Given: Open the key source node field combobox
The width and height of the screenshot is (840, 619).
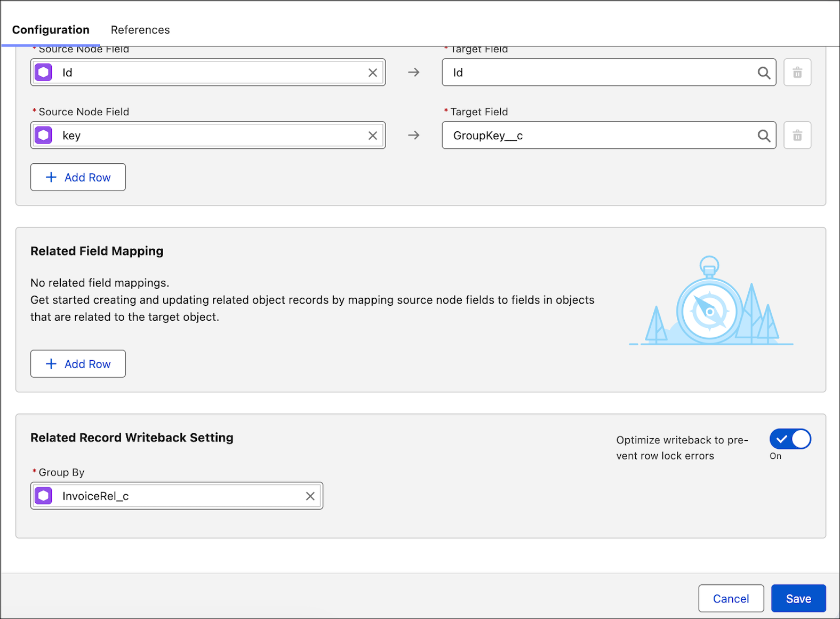Looking at the screenshot, I should [x=208, y=136].
